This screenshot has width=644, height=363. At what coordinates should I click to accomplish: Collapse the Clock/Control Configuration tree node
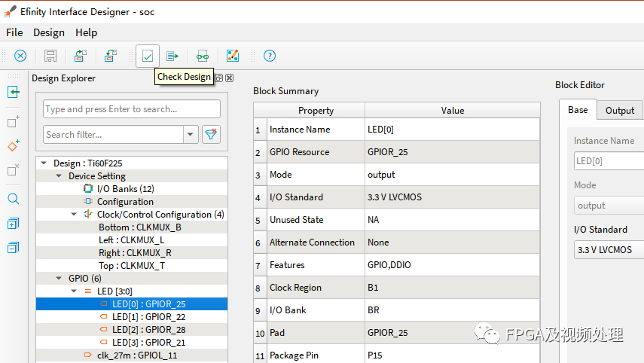click(74, 215)
